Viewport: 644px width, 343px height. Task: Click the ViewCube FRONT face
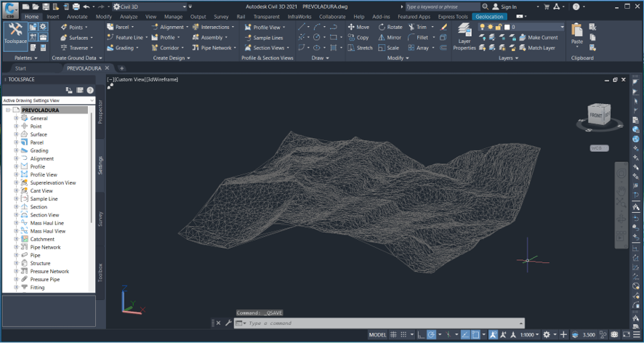595,116
